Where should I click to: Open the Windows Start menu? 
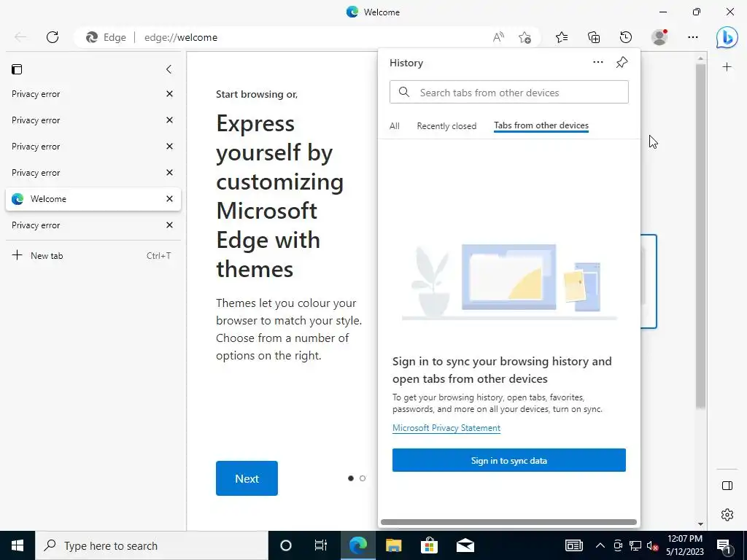coord(18,545)
